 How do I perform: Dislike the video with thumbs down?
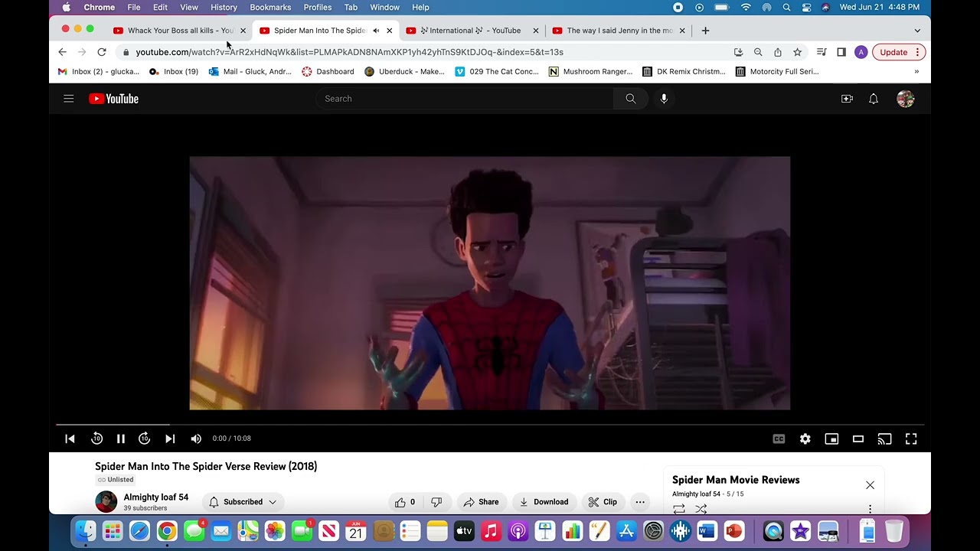[436, 502]
